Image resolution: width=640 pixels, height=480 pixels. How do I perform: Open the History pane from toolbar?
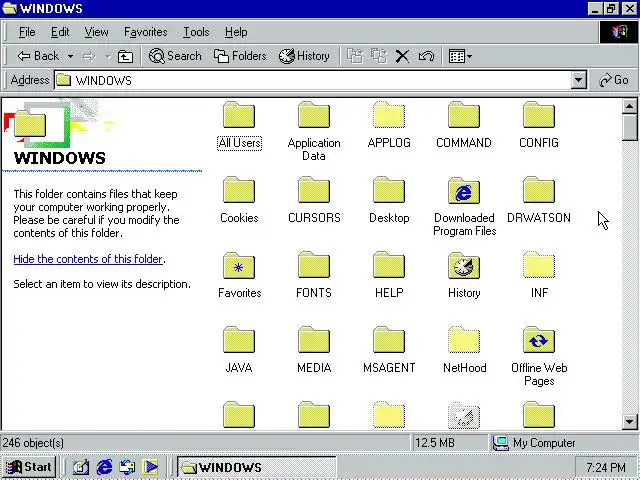(304, 56)
